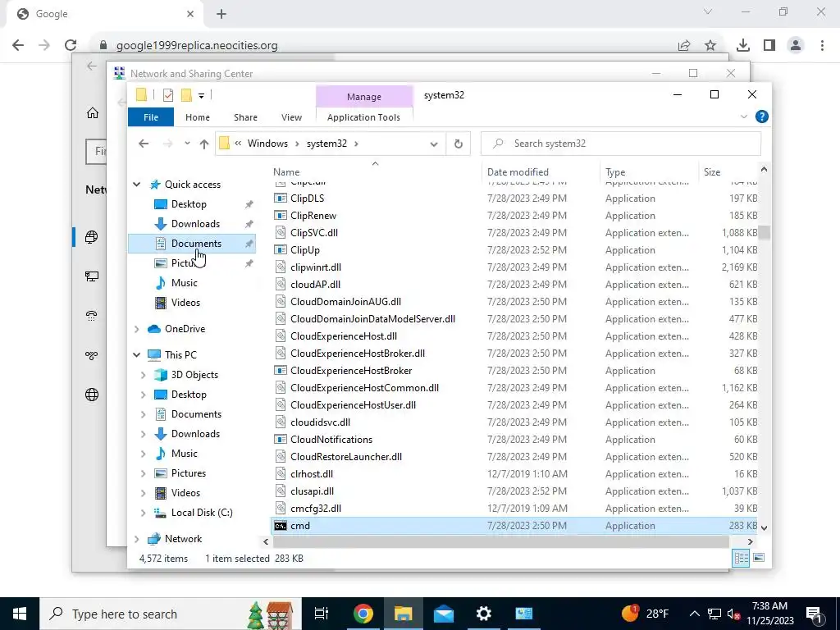The width and height of the screenshot is (840, 630).
Task: Refresh the system32 folder view
Action: click(x=458, y=144)
